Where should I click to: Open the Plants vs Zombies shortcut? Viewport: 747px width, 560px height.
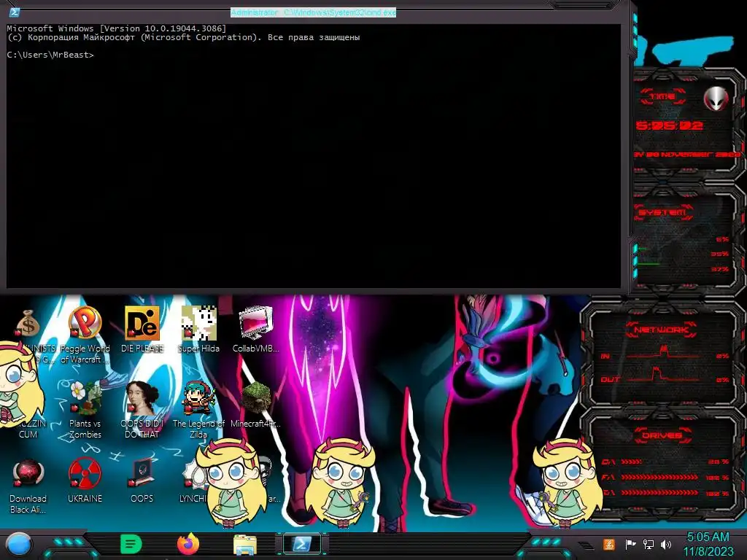(x=85, y=410)
